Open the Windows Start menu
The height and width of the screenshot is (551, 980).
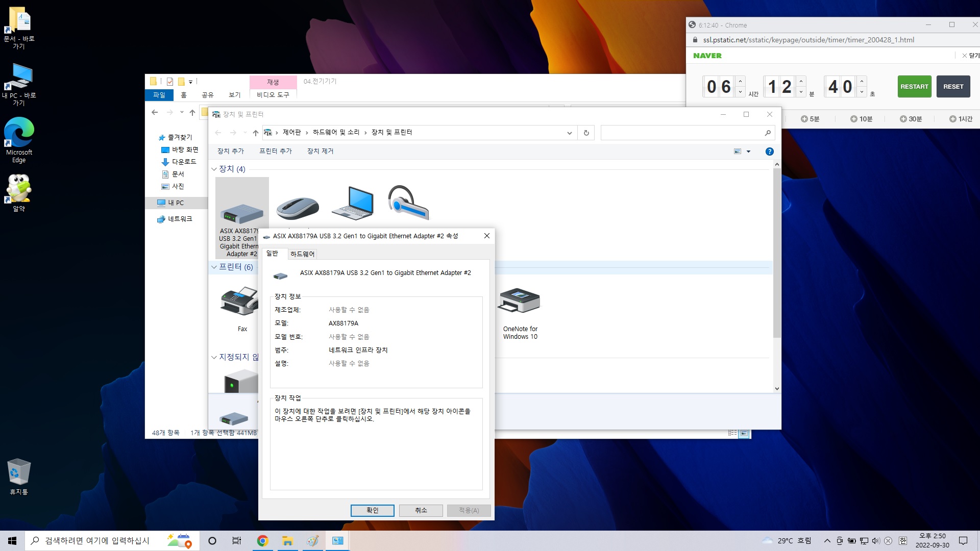12,541
